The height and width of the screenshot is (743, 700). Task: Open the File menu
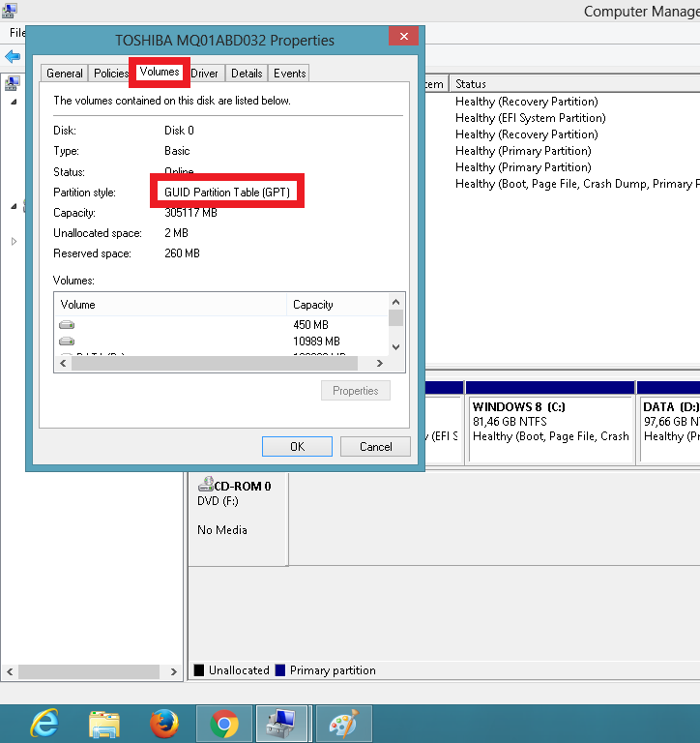pyautogui.click(x=17, y=33)
